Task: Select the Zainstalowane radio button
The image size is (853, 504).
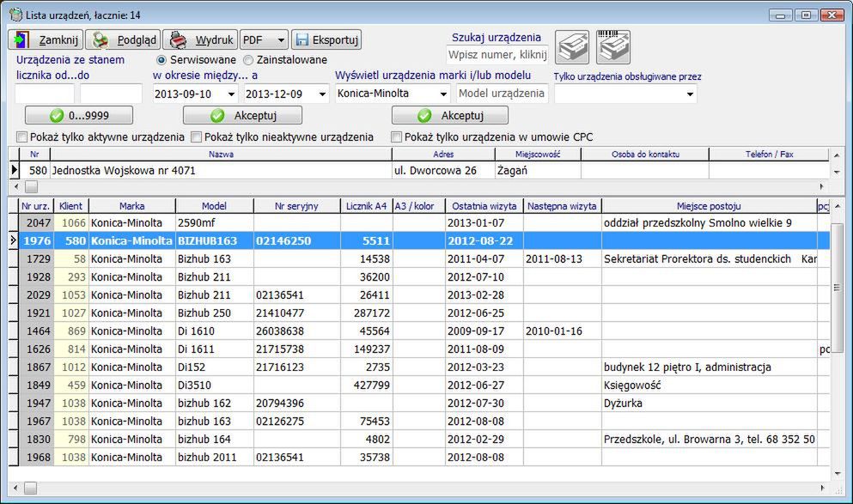Action: pos(248,60)
